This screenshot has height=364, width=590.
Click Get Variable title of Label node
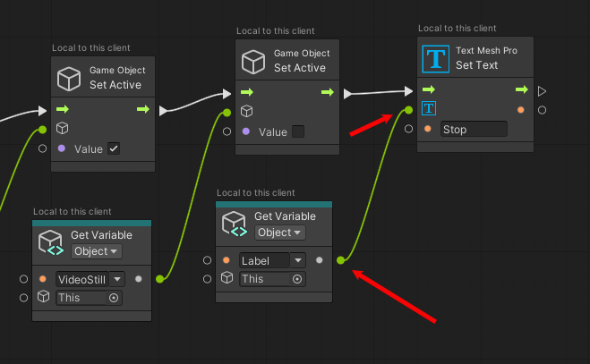[285, 216]
